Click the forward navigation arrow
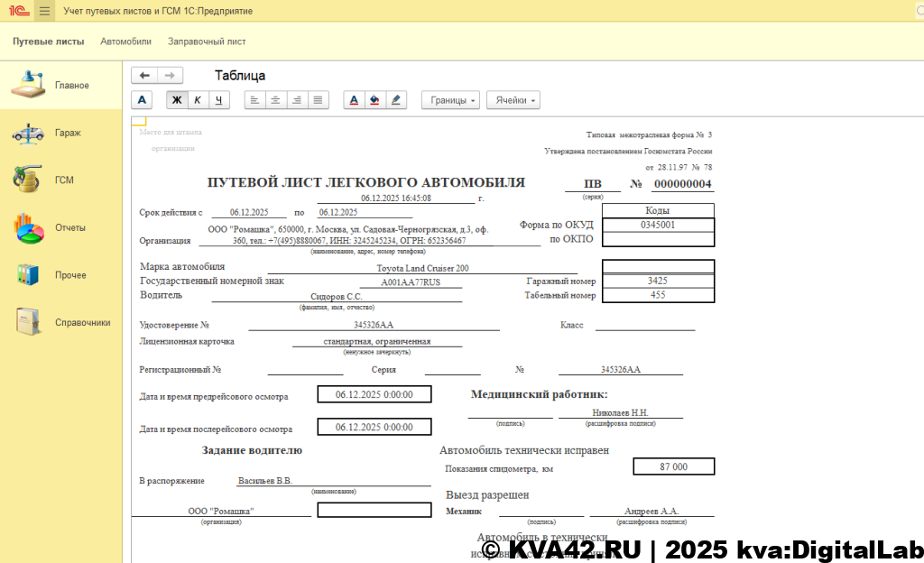Viewport: 924px width, 563px height. (x=170, y=76)
